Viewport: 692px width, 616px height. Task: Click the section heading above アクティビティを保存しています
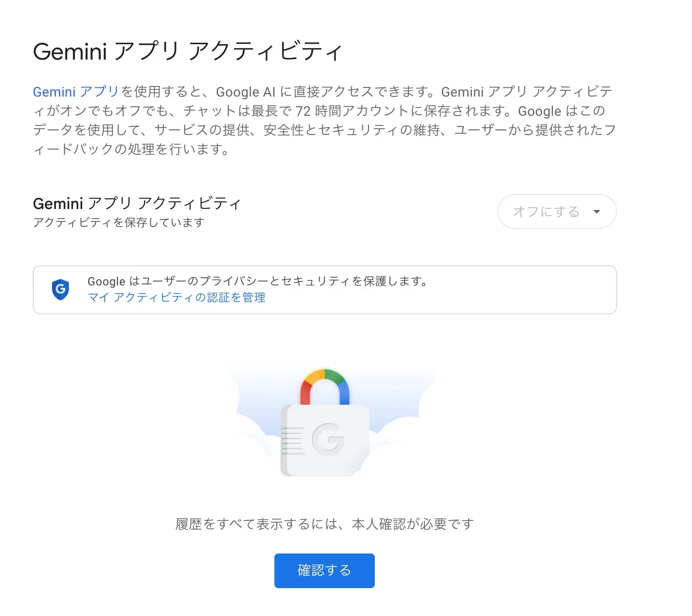click(137, 204)
